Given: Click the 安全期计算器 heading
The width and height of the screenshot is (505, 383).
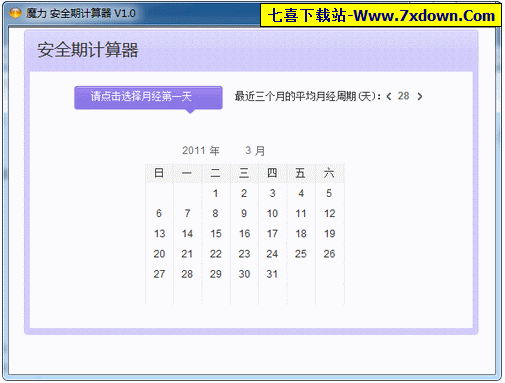Looking at the screenshot, I should point(88,50).
